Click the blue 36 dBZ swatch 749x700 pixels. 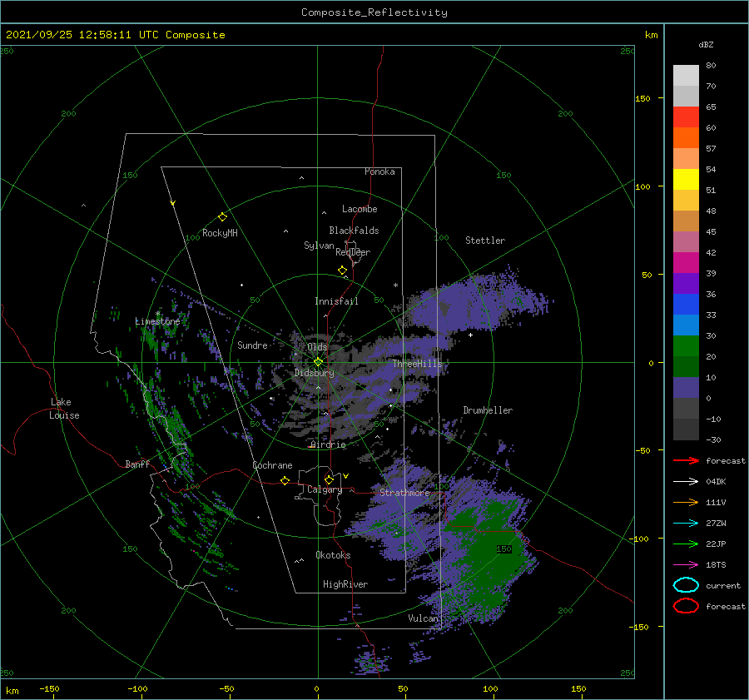(x=686, y=305)
